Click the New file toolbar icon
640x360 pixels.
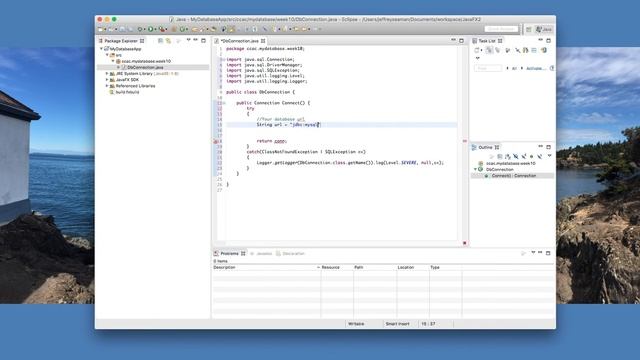click(101, 29)
